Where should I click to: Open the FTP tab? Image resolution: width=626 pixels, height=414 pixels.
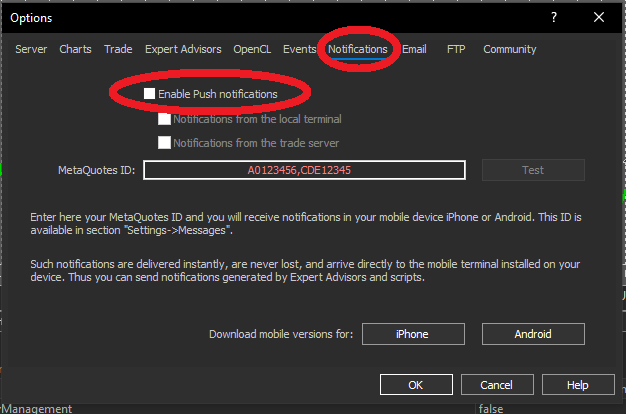[x=456, y=49]
